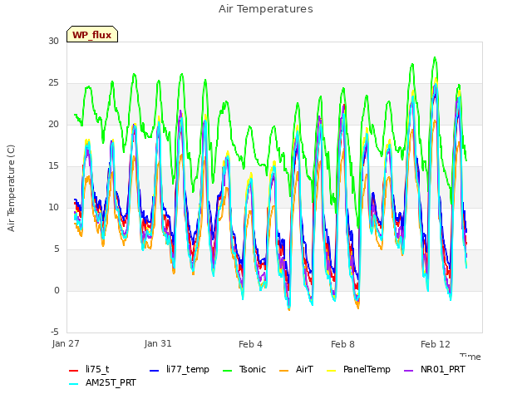Click the orange AirT legend swatch

point(284,371)
